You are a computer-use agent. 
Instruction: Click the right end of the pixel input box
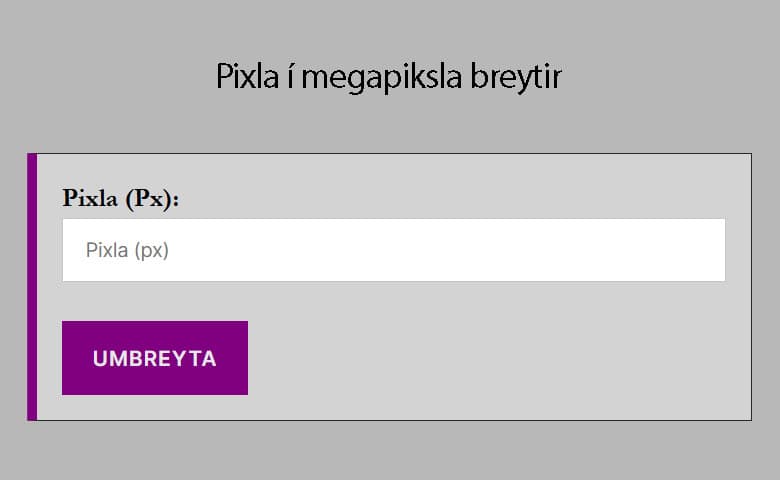[700, 250]
